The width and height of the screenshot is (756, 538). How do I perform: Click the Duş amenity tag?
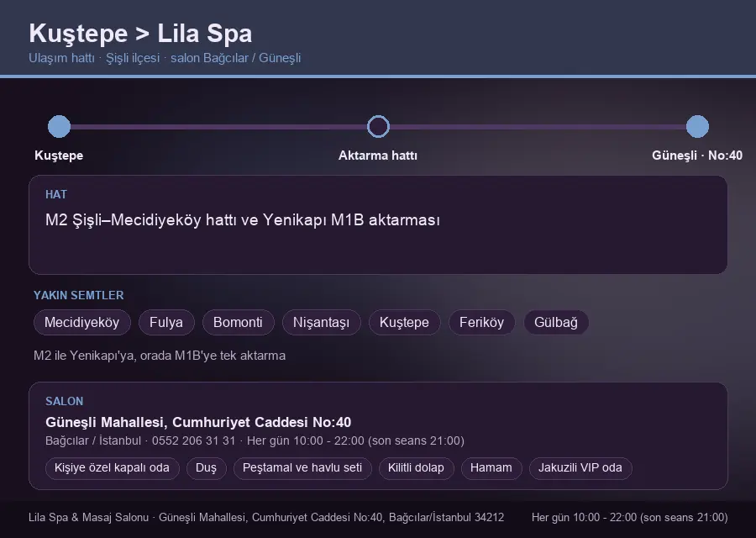coord(206,468)
